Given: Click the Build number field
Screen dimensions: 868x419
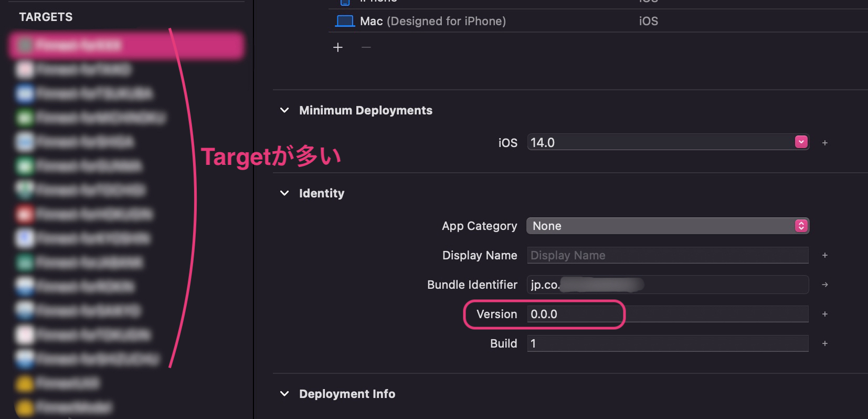Looking at the screenshot, I should (x=667, y=343).
